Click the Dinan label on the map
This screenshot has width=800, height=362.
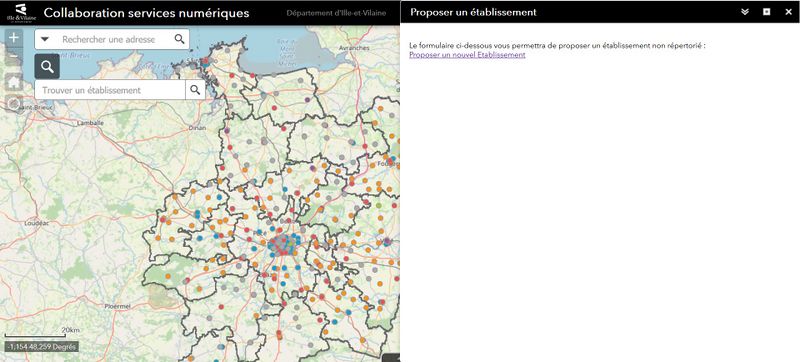(x=196, y=128)
